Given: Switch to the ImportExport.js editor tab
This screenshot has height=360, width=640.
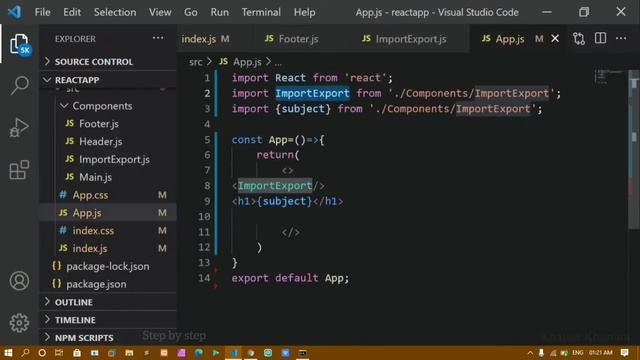Looking at the screenshot, I should [410, 39].
